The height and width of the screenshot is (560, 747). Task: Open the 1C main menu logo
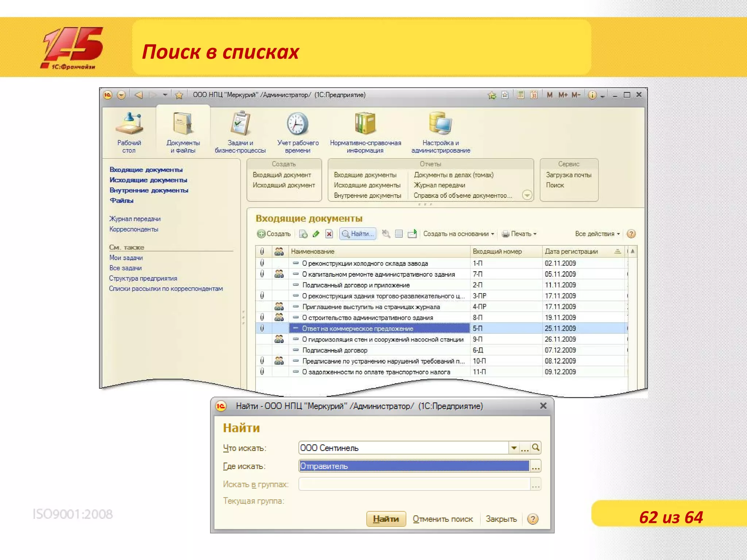(108, 95)
